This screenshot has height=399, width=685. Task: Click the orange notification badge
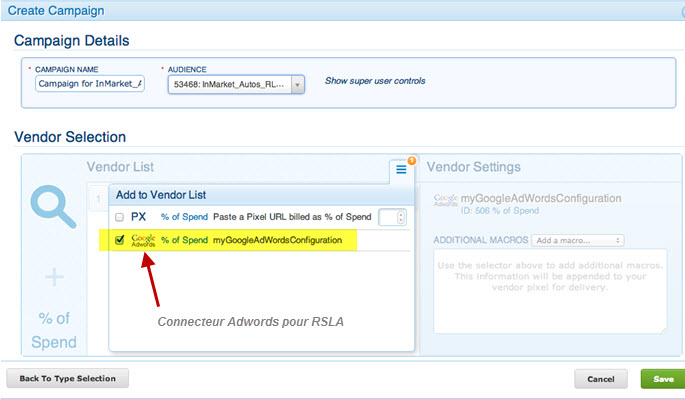(x=412, y=160)
